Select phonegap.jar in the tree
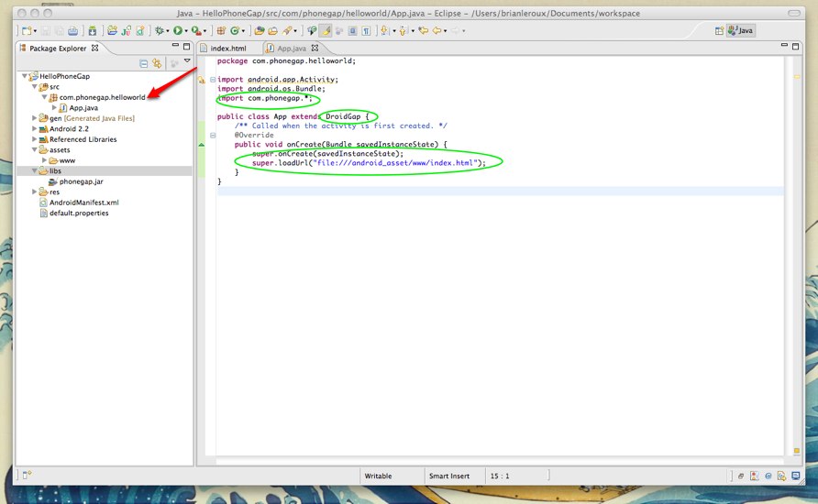This screenshot has width=818, height=504. (x=81, y=181)
